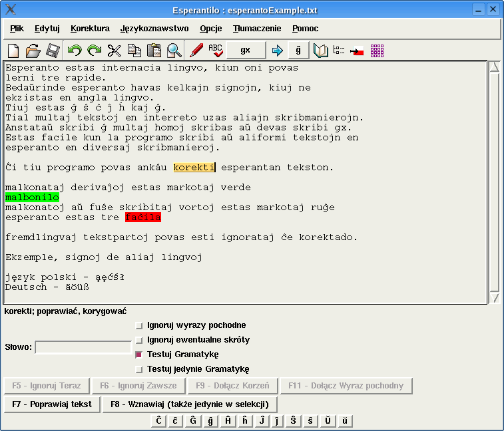Check Testuj jedynie Gramatykę option
This screenshot has height=431, width=504.
coord(138,370)
